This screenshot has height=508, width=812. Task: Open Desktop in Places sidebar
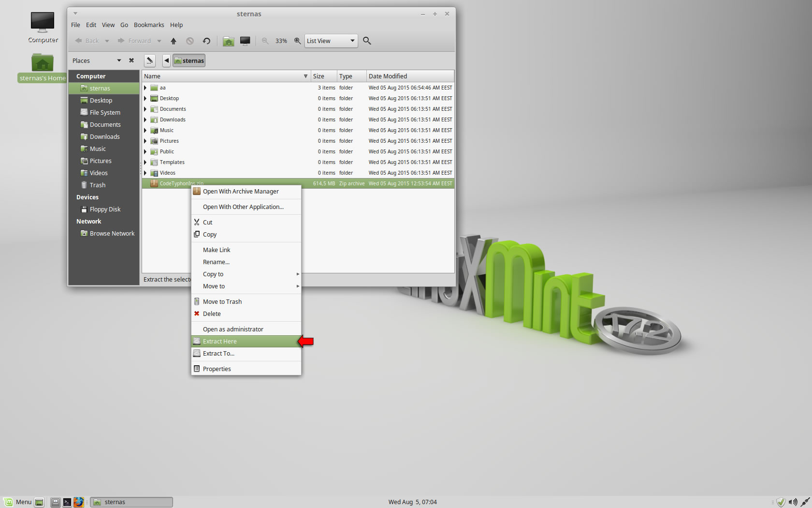tap(104, 100)
